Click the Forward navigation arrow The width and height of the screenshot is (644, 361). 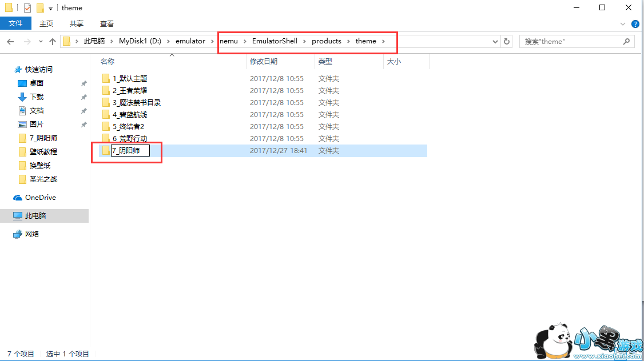pos(27,42)
